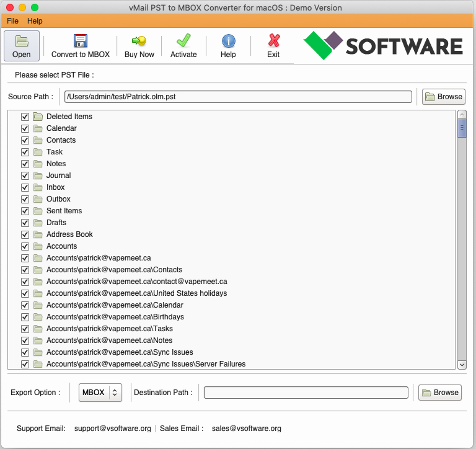
Task: Click the scrollbar up arrow
Action: coord(462,115)
